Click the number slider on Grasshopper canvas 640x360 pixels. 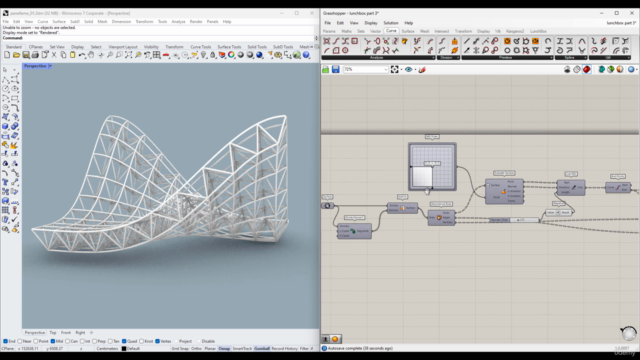(514, 220)
